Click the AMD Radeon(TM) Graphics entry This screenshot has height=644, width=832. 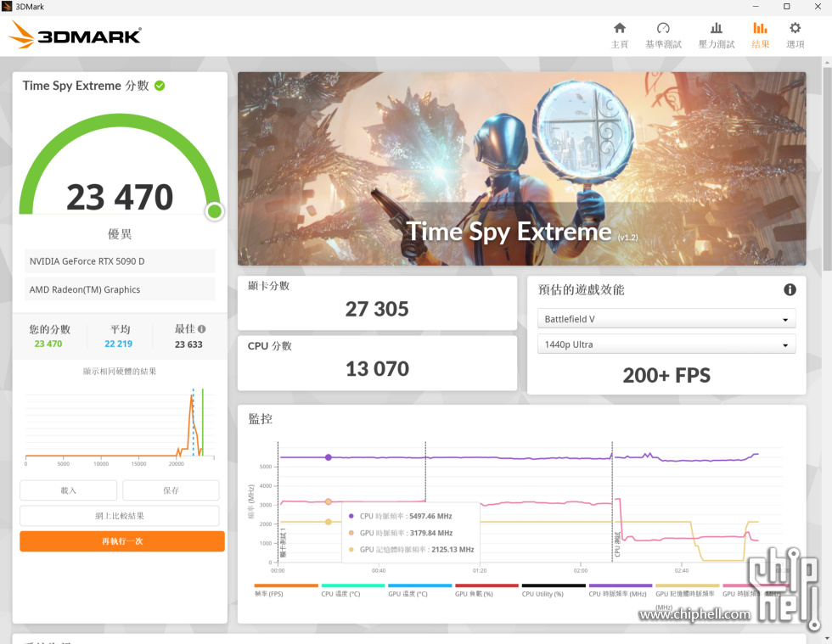[120, 289]
